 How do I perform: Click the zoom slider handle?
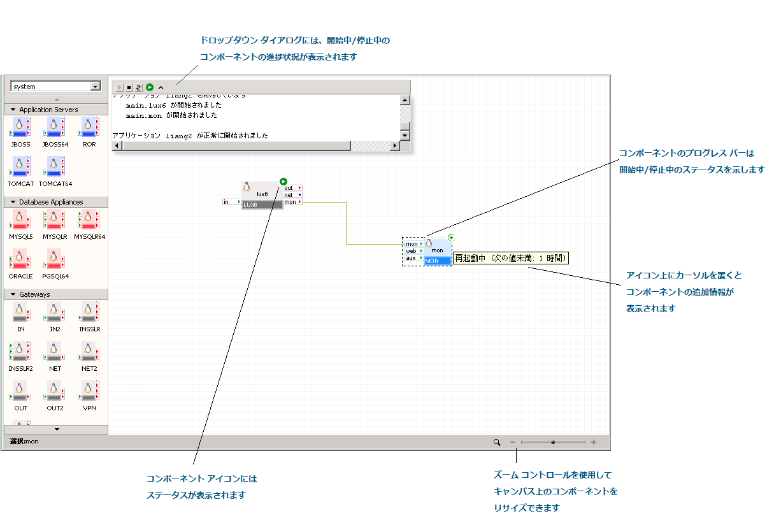click(x=553, y=442)
